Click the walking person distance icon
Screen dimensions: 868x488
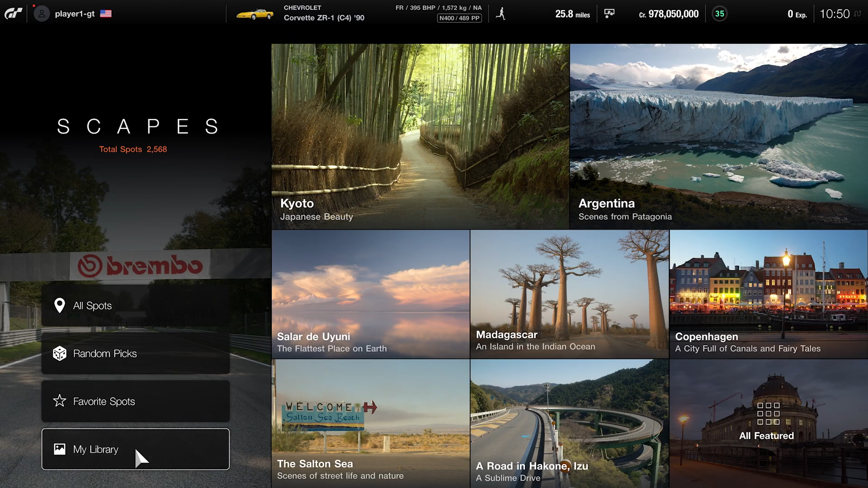tap(500, 14)
